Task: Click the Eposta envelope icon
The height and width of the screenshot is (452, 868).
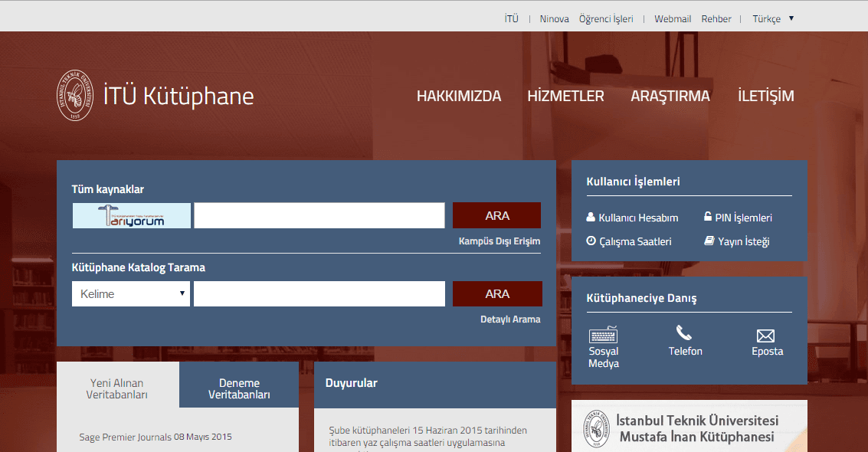Action: pos(765,336)
